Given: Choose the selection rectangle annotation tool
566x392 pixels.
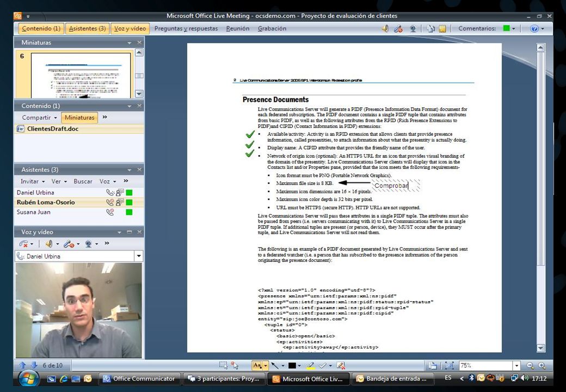Looking at the screenshot, I should [223, 365].
